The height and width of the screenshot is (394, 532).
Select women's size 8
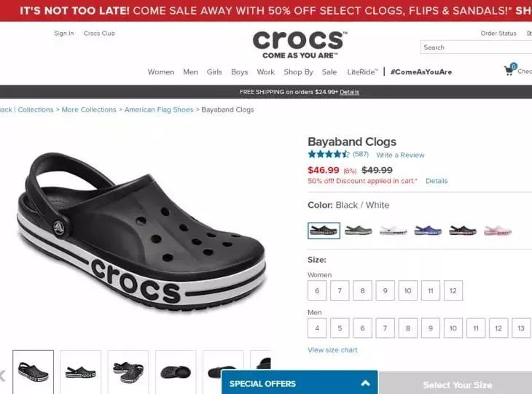point(362,290)
